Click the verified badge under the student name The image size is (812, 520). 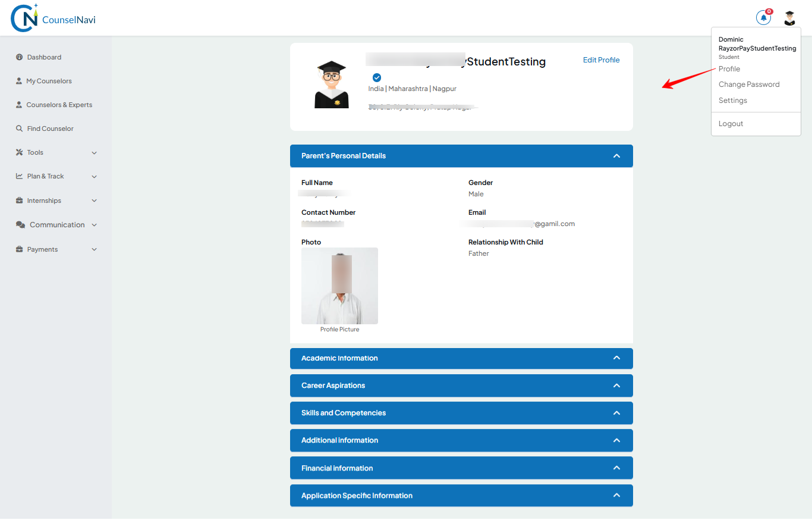tap(377, 77)
